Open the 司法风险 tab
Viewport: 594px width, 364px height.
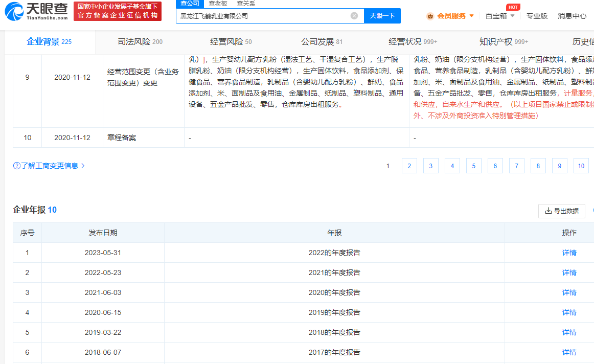pos(140,41)
